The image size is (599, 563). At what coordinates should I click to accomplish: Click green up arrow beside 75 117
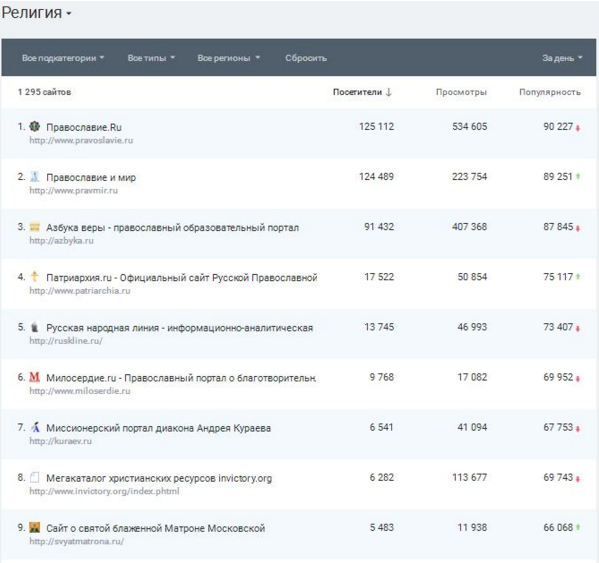[578, 277]
